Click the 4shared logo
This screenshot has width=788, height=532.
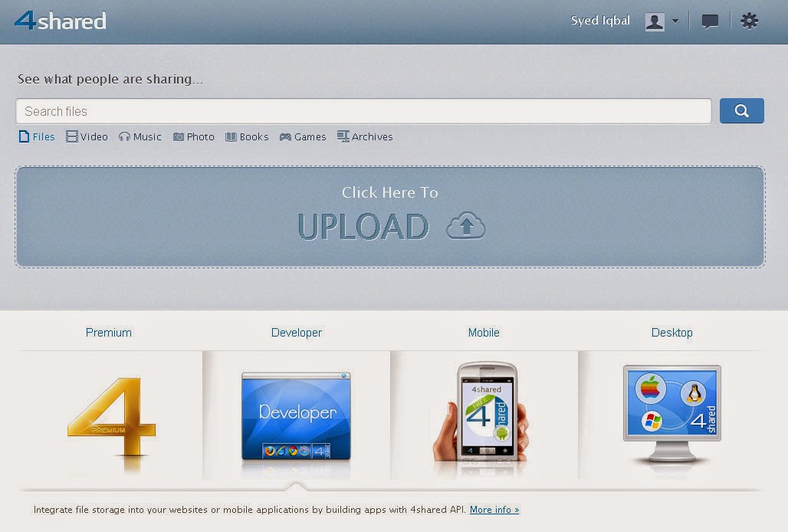point(61,21)
